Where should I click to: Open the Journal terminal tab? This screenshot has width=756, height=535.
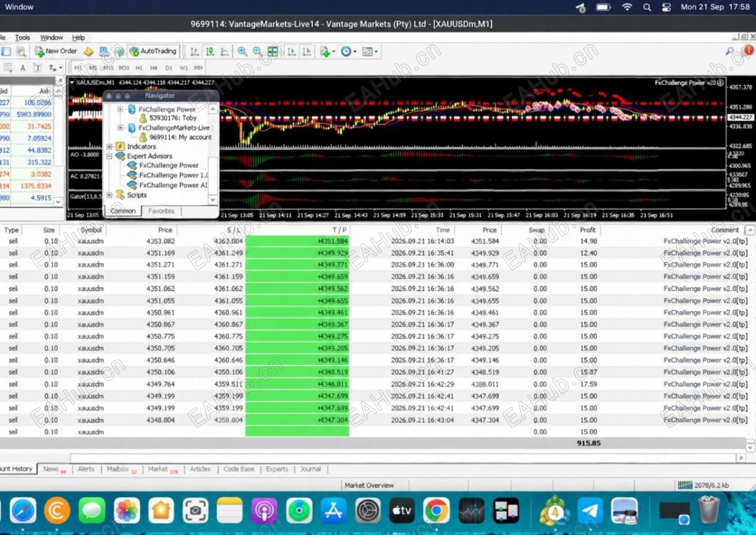[311, 469]
